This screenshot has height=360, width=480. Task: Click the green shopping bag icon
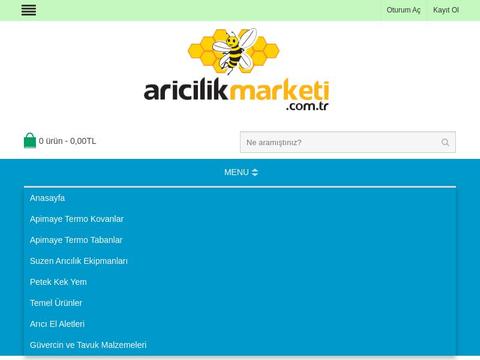[30, 140]
